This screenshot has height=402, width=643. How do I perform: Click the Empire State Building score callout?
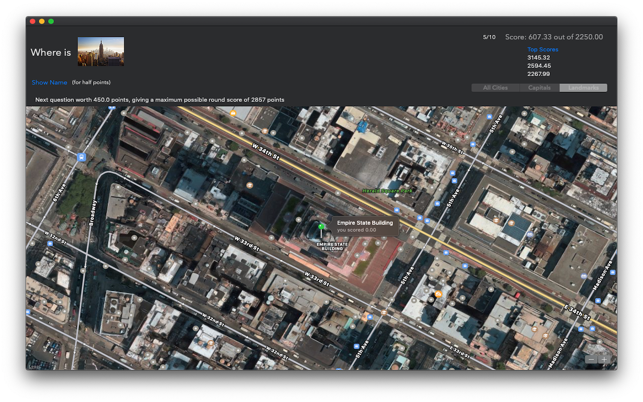[364, 226]
